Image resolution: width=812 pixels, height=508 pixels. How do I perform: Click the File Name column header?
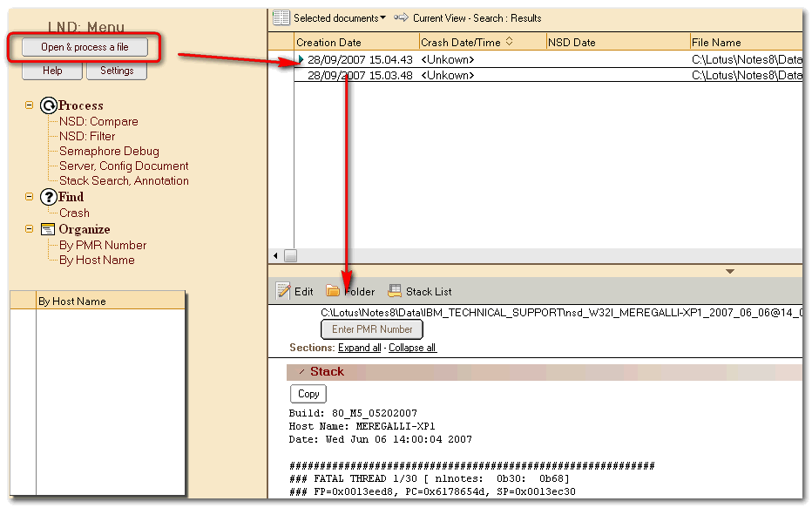coord(747,43)
